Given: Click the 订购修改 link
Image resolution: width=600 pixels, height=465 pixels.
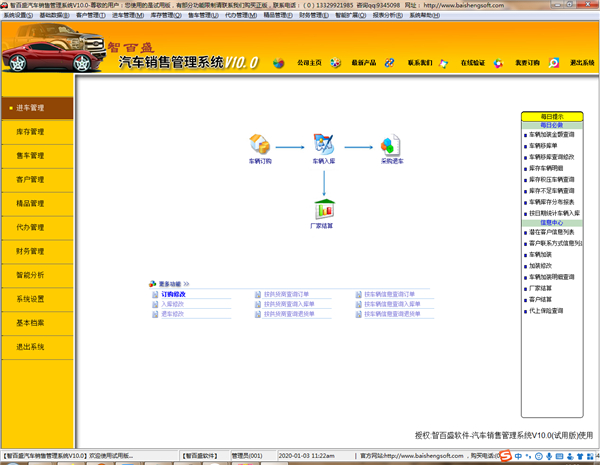Looking at the screenshot, I should (x=173, y=294).
